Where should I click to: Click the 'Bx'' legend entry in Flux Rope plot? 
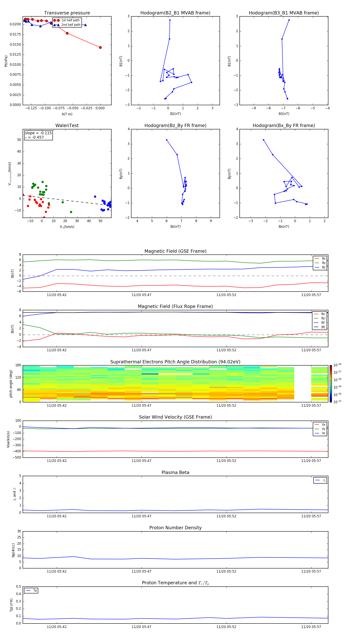pos(320,314)
